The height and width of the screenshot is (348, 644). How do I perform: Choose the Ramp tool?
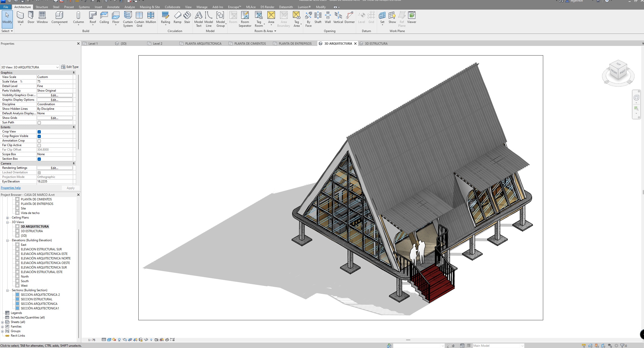tap(177, 18)
